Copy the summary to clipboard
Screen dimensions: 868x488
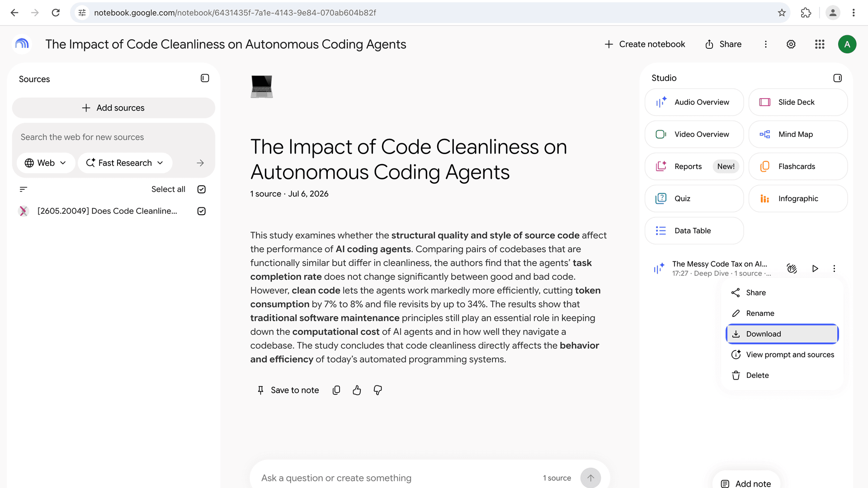point(336,390)
